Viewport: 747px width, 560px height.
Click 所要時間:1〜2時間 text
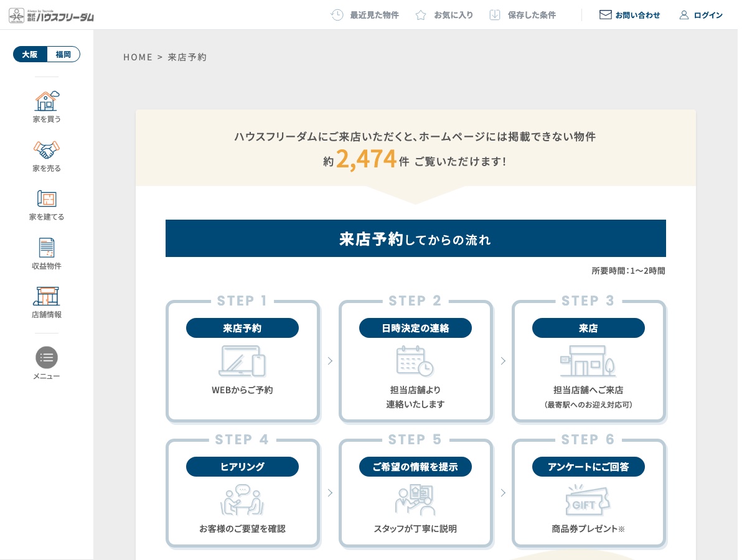pos(628,271)
